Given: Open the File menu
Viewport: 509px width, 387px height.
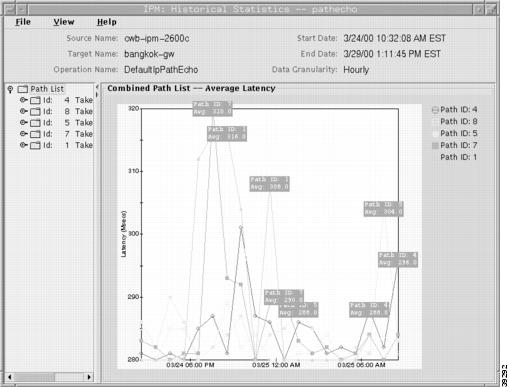Looking at the screenshot, I should click(x=23, y=22).
